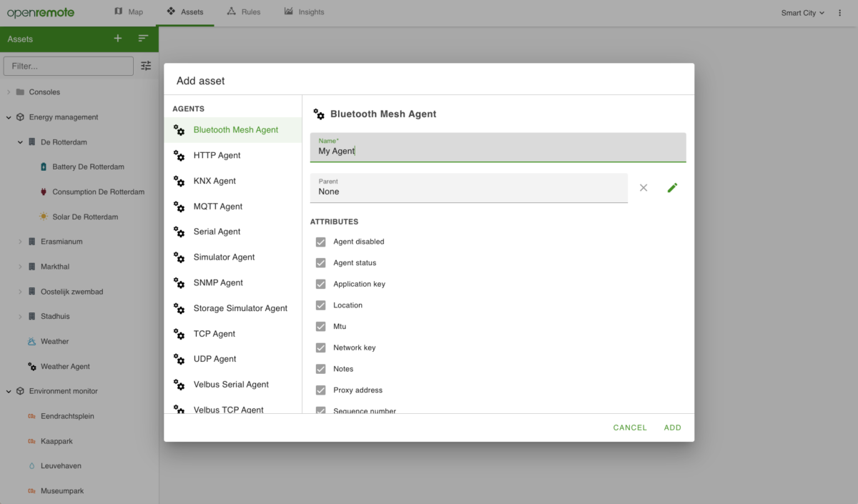This screenshot has height=504, width=858.
Task: Click the add asset plus icon
Action: [x=118, y=39]
